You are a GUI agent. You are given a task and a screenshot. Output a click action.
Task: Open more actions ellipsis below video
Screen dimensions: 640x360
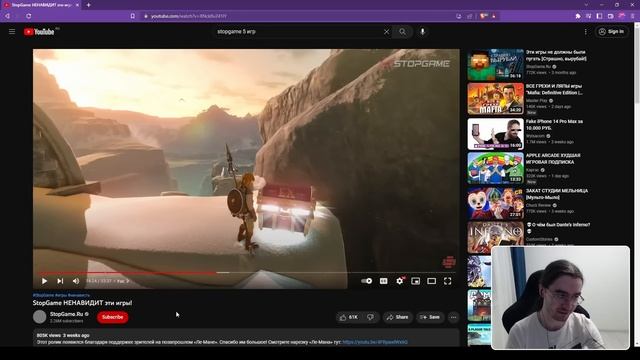pyautogui.click(x=453, y=317)
